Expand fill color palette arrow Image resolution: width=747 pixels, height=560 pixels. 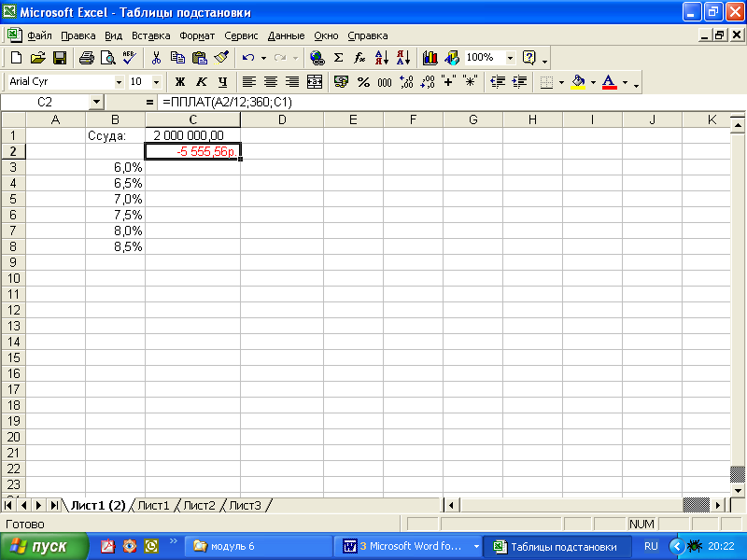tap(593, 82)
